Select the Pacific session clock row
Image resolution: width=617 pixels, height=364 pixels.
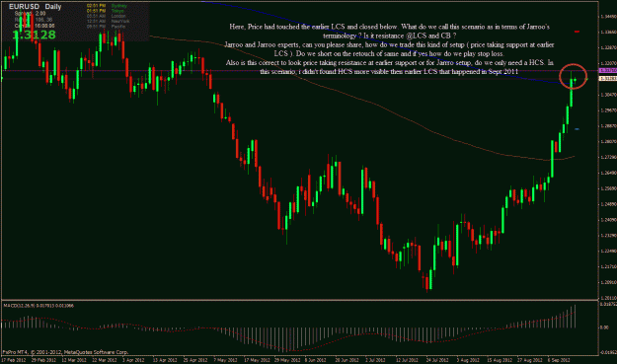[x=107, y=27]
